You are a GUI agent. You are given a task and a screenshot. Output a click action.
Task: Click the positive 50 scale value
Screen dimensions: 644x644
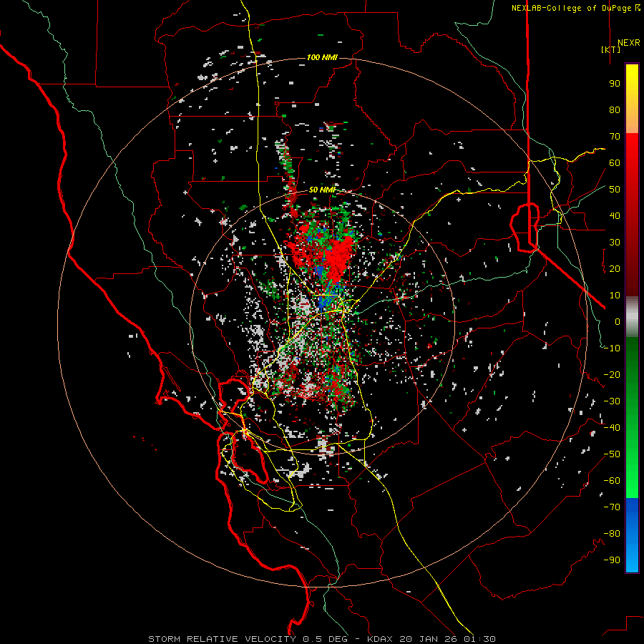pos(615,190)
